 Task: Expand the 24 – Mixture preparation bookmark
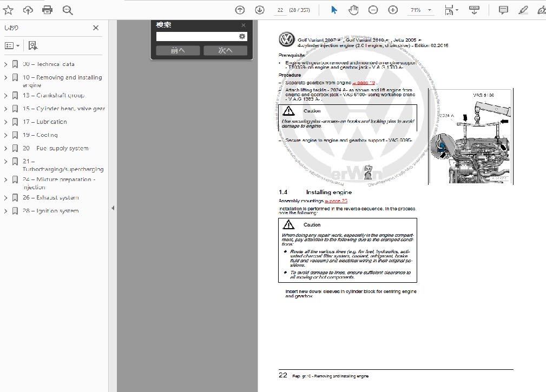pyautogui.click(x=5, y=180)
